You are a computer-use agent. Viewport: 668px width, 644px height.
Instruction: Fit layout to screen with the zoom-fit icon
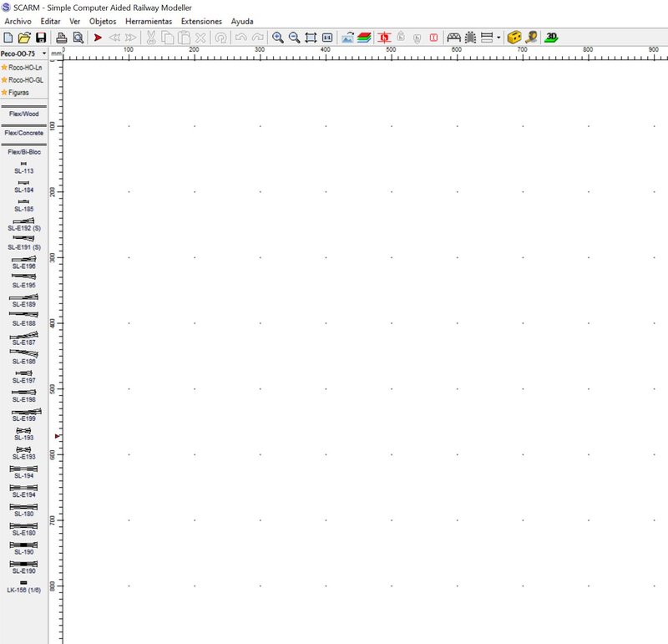click(x=311, y=38)
